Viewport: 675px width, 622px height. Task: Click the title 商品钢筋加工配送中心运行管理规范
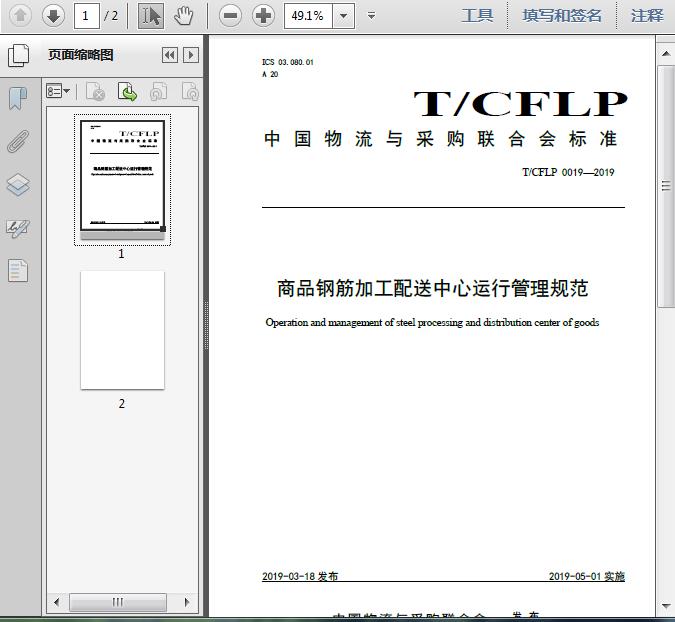pyautogui.click(x=433, y=288)
